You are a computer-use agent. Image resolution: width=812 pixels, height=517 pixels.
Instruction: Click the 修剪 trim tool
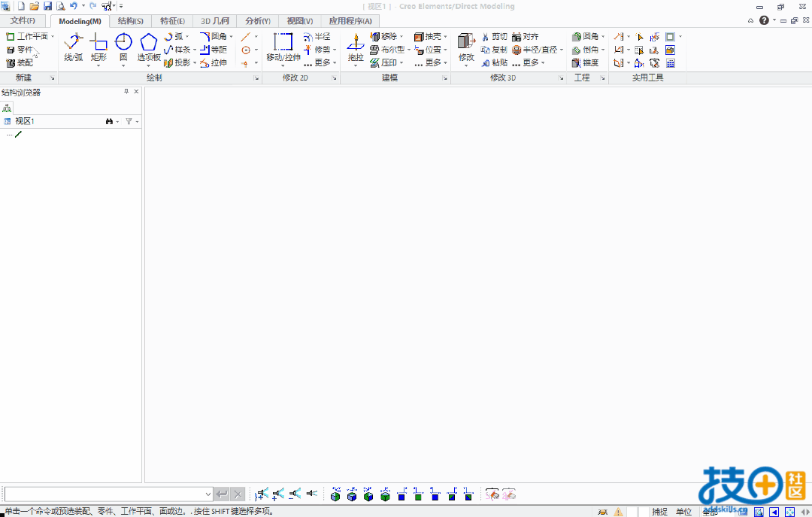[317, 50]
